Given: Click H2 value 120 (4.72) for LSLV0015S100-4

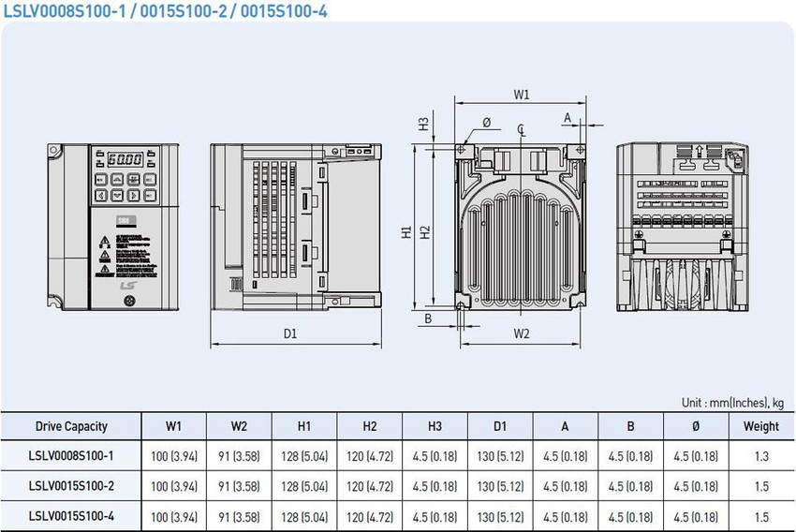Looking at the screenshot, I should 370,517.
